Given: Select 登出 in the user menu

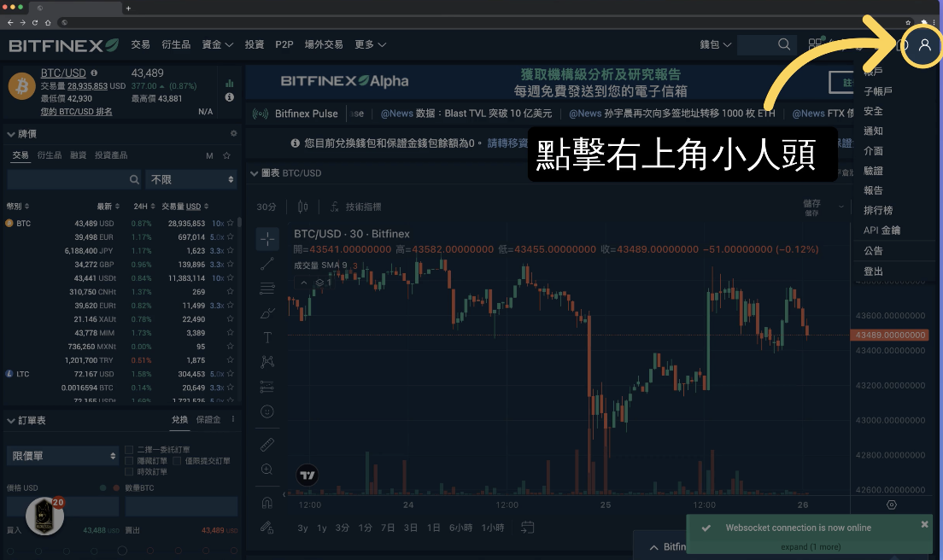Looking at the screenshot, I should click(873, 271).
